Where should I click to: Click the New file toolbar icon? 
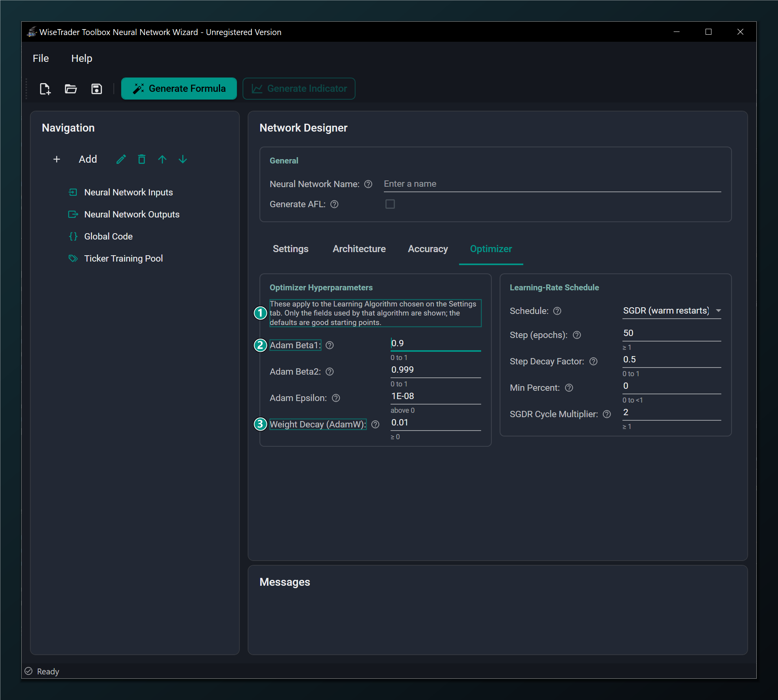tap(45, 89)
